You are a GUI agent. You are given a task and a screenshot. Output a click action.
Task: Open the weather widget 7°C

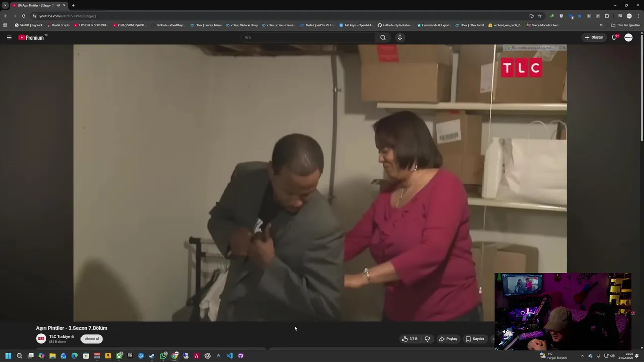click(553, 356)
